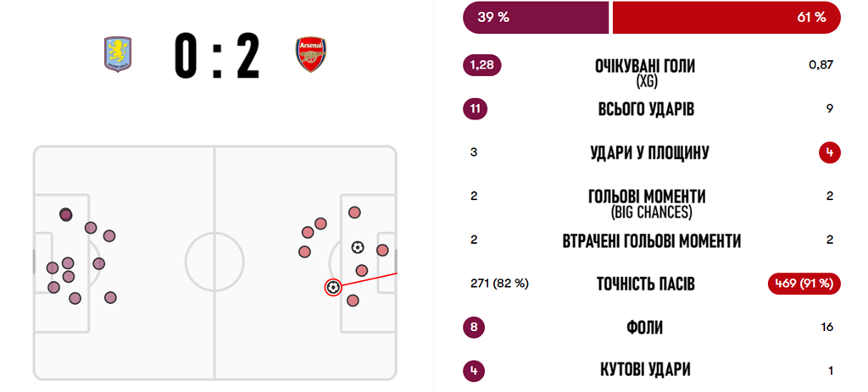This screenshot has width=868, height=392.
Task: Click the КУТОВІ УДАРИ stat label
Action: 645,370
